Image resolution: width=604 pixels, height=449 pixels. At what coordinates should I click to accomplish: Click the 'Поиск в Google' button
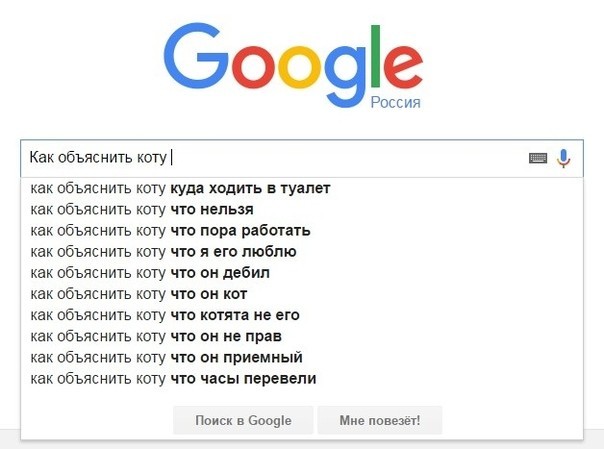pos(243,420)
